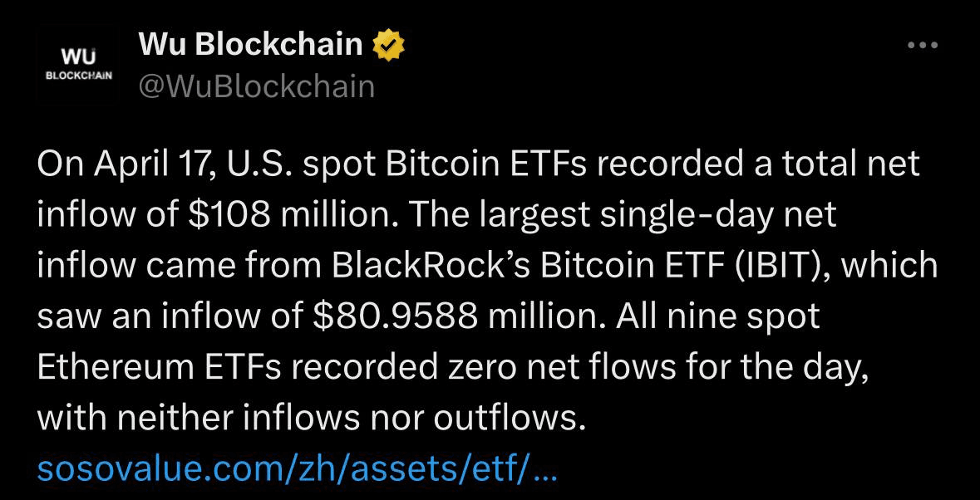The height and width of the screenshot is (500, 980).
Task: Open the Wu Blockchain profile avatar
Action: pyautogui.click(x=75, y=63)
